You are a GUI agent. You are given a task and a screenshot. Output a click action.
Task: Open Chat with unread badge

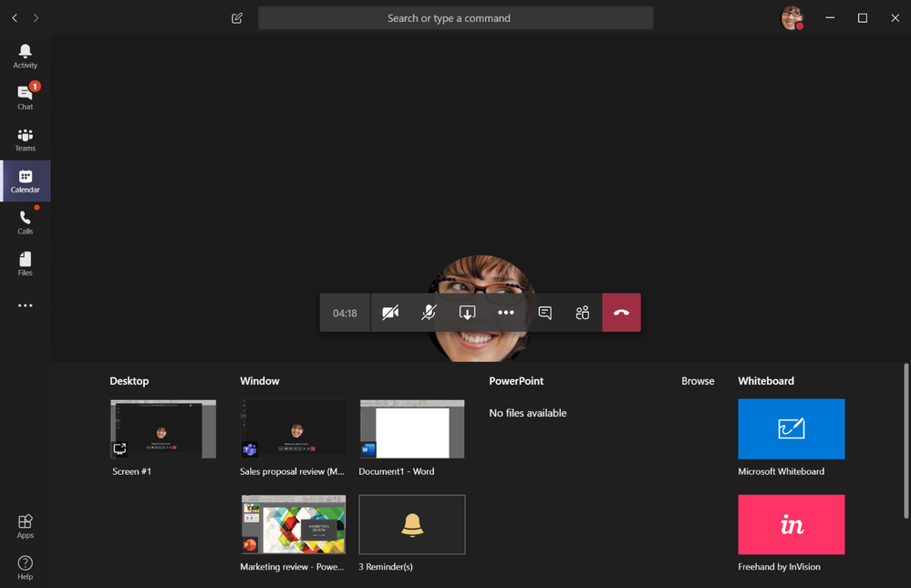coord(25,97)
